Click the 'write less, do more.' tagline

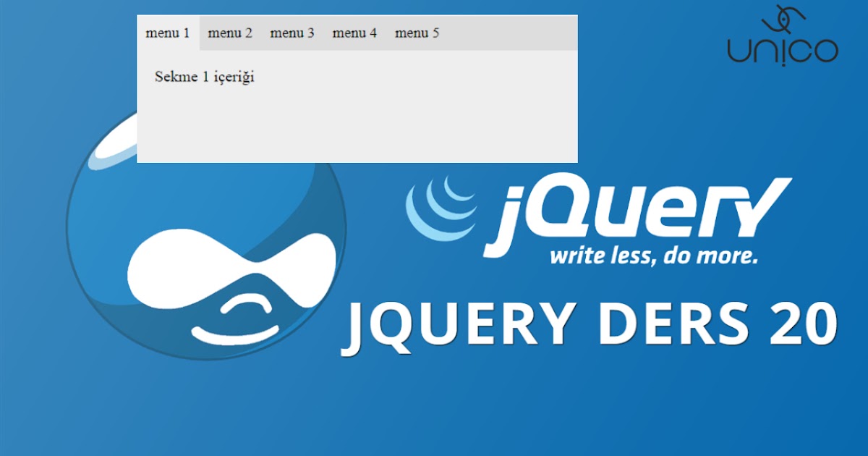654,256
